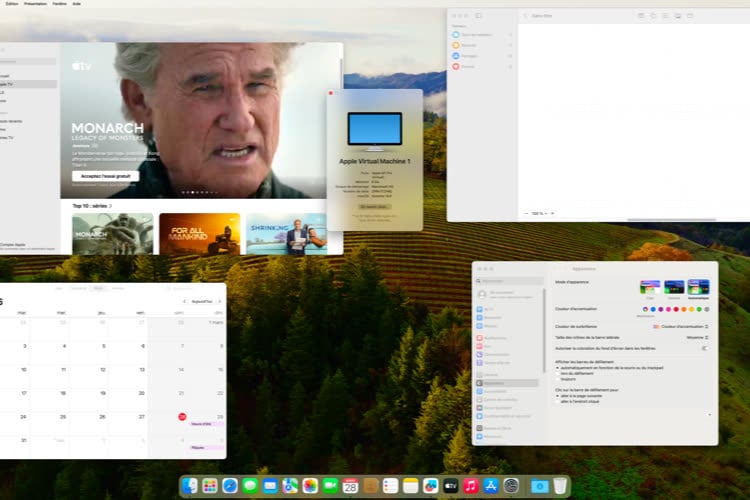Click the 'Acceptez l'essai gratuit' button
Image resolution: width=750 pixels, height=500 pixels.
pos(105,176)
